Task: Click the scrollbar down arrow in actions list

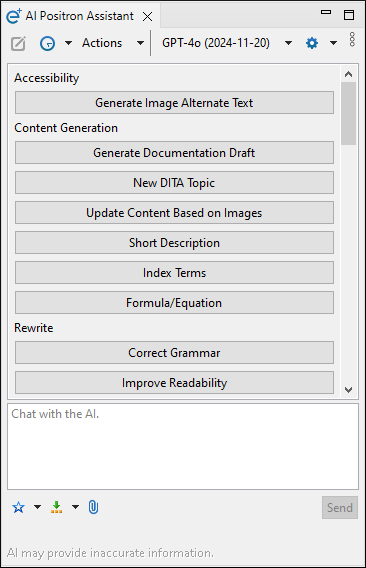Action: 349,390
